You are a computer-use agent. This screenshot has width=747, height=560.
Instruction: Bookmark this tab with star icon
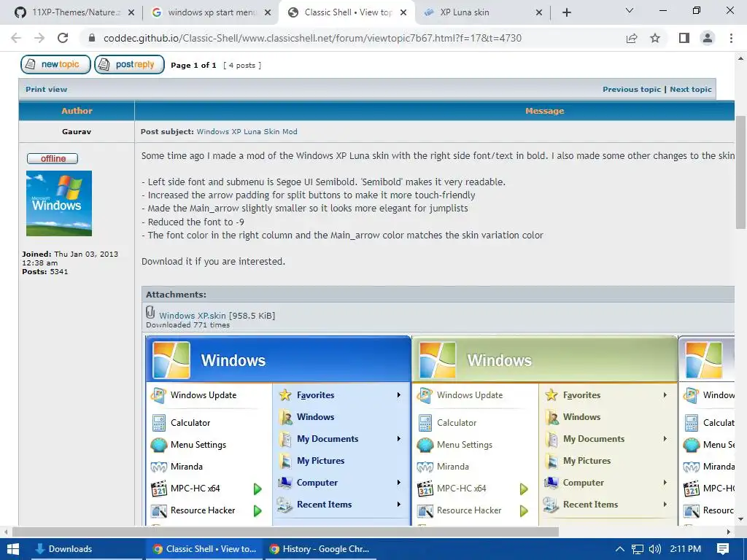coord(655,38)
